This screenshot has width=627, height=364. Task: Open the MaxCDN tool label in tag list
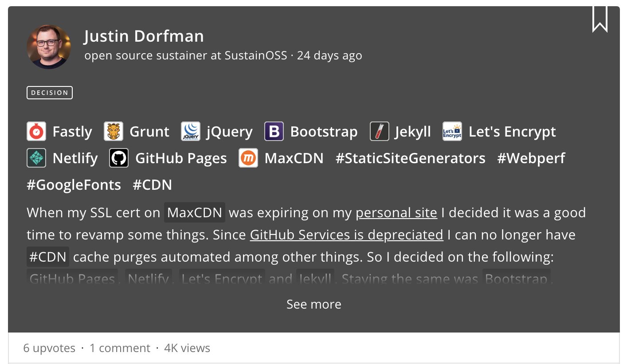click(294, 158)
